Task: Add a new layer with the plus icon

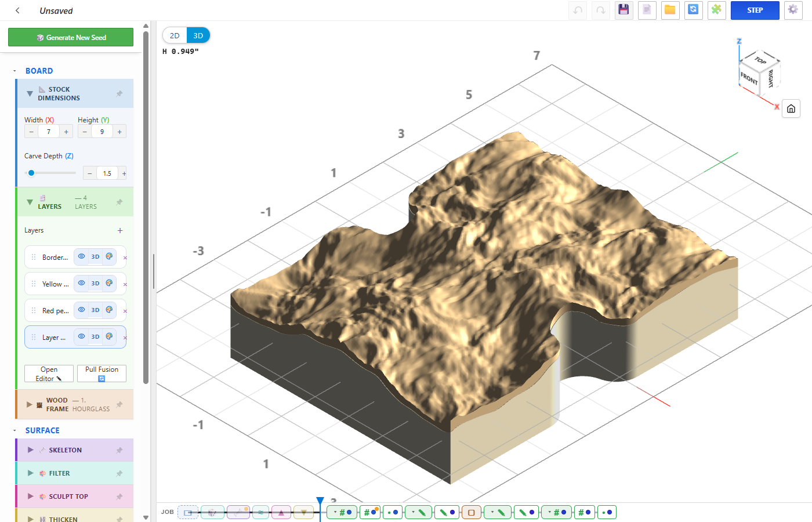Action: click(120, 230)
